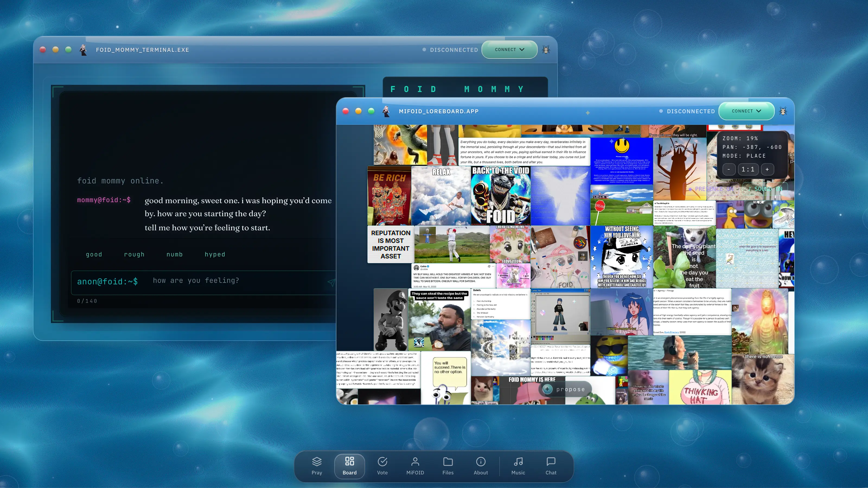Toggle the SOUND ON switch
868x488 pixels.
765,189
